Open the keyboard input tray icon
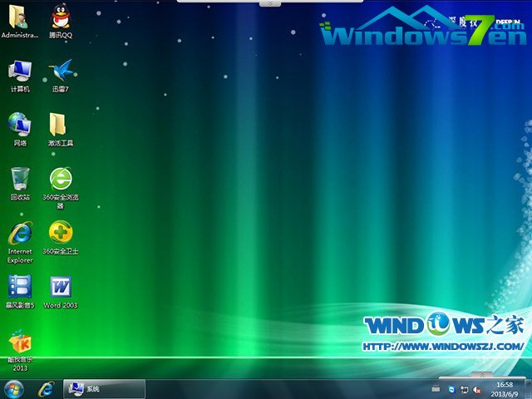The image size is (532, 399). click(x=436, y=389)
